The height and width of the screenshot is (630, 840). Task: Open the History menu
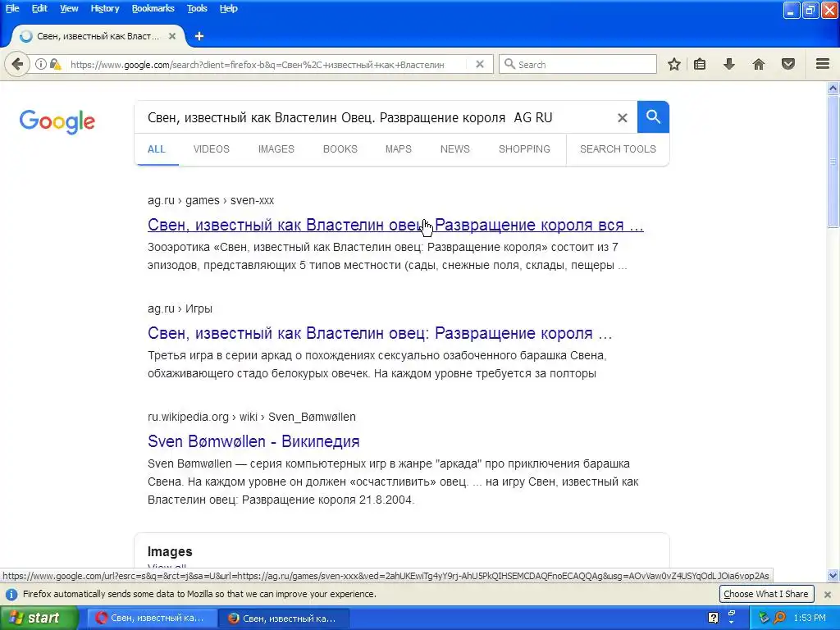[105, 8]
